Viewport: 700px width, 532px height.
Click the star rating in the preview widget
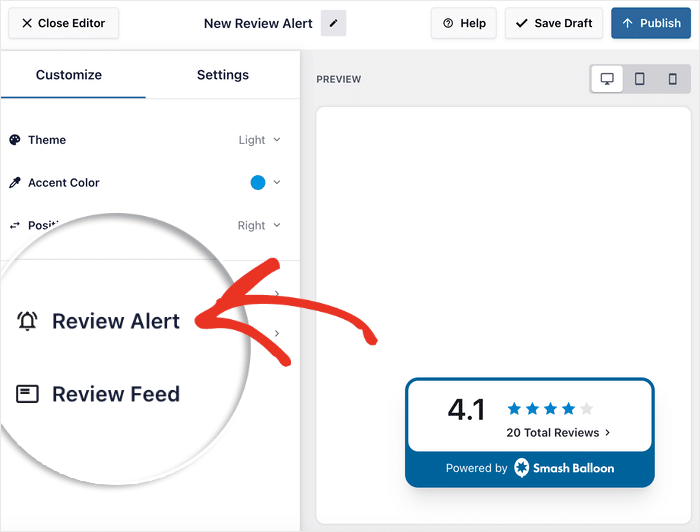pos(549,408)
